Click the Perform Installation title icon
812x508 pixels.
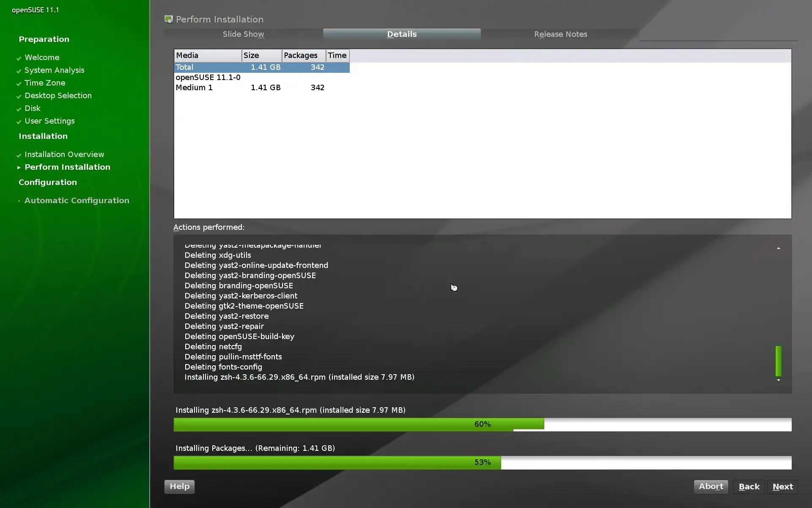tap(169, 19)
